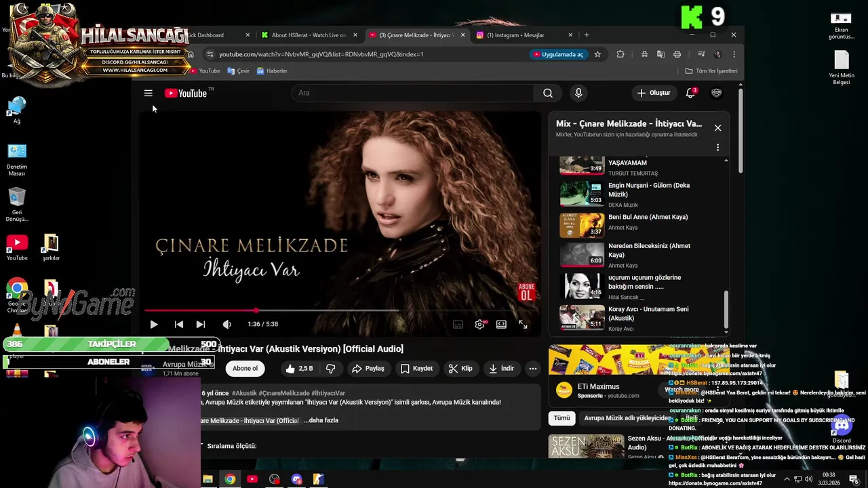Open Sezen Aksu recommended video thumbnail

(x=586, y=446)
